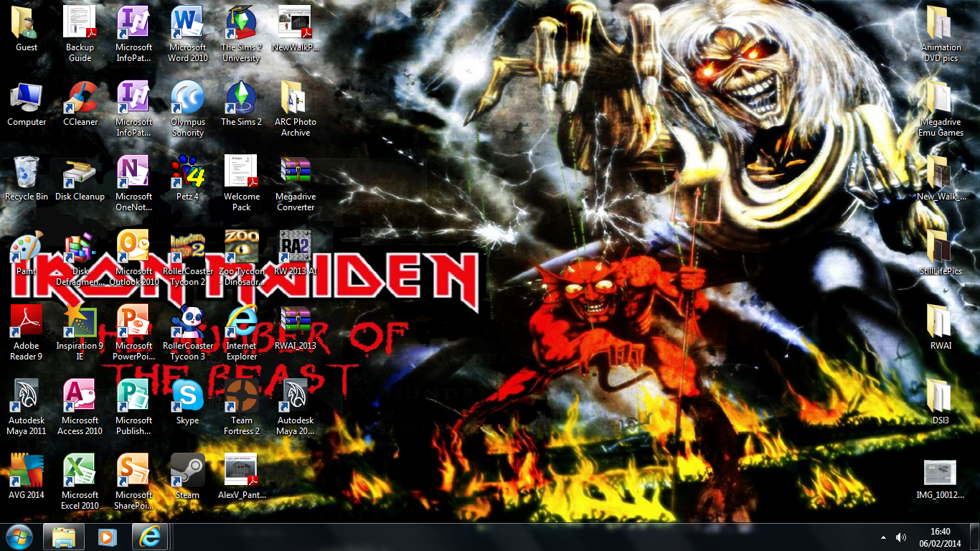Screen dimensions: 980x551
Task: Launch RollerCoaster Tycoon 3
Action: 188,334
